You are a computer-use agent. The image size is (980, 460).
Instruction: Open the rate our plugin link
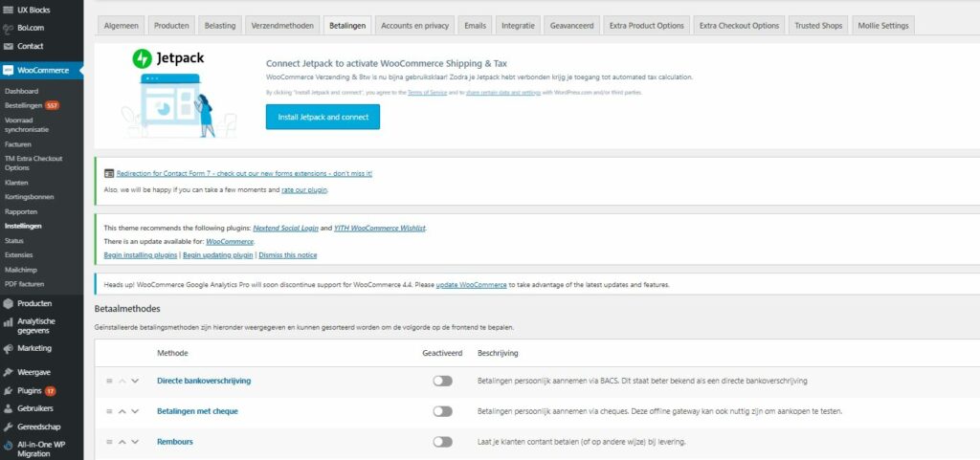[x=304, y=189]
